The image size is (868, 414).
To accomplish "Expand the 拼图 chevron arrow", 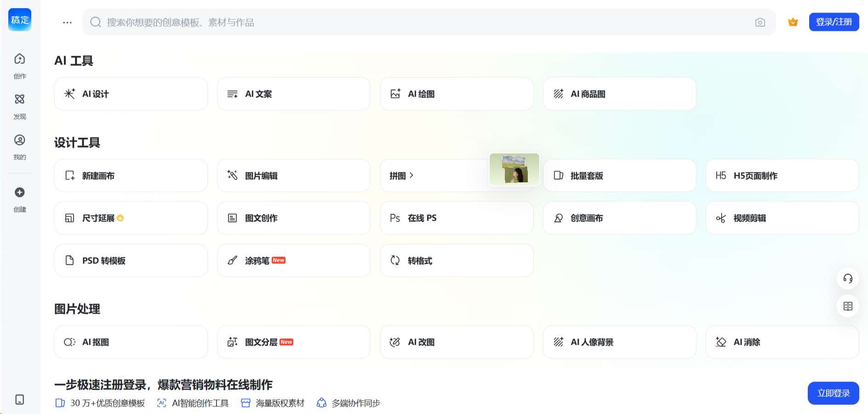I will (x=411, y=176).
